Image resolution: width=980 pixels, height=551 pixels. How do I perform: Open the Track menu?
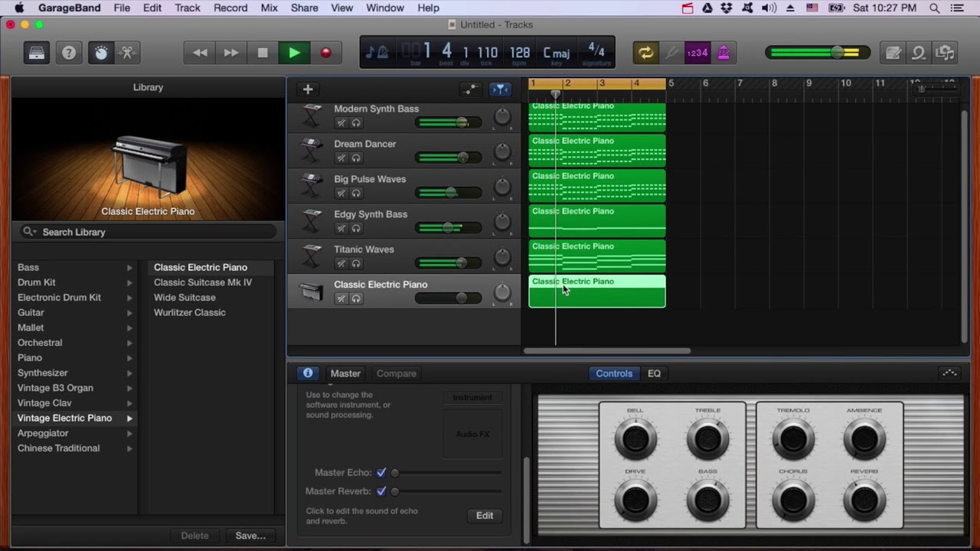tap(187, 8)
